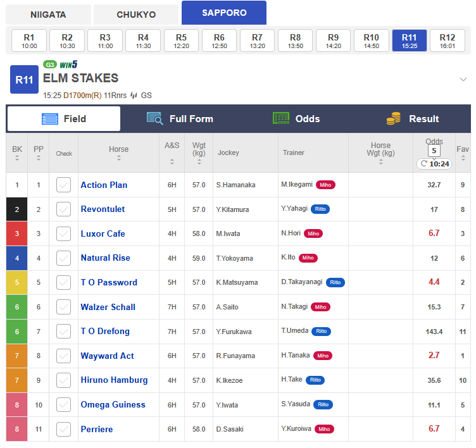Click the Ritto badge next to Y.Yahagi
The image size is (476, 448).
(320, 209)
